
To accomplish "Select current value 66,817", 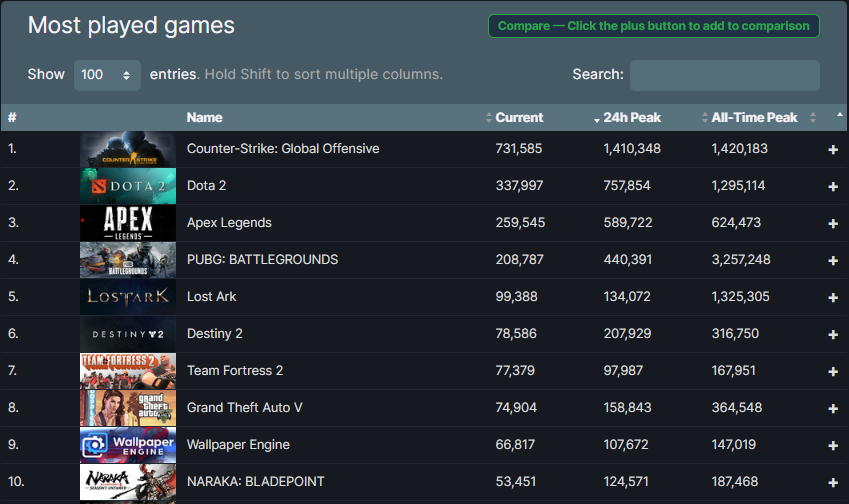I will pos(515,444).
